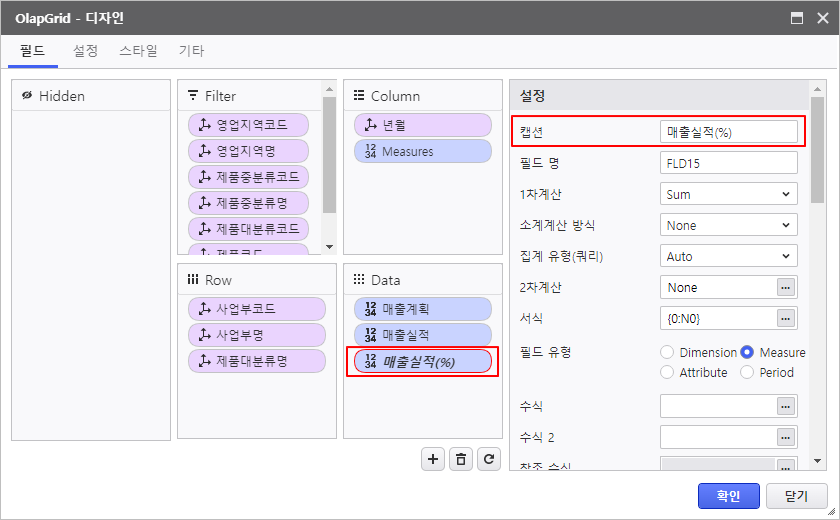Open the 수식 formula ellipsis button
This screenshot has width=840, height=520.
tap(787, 406)
